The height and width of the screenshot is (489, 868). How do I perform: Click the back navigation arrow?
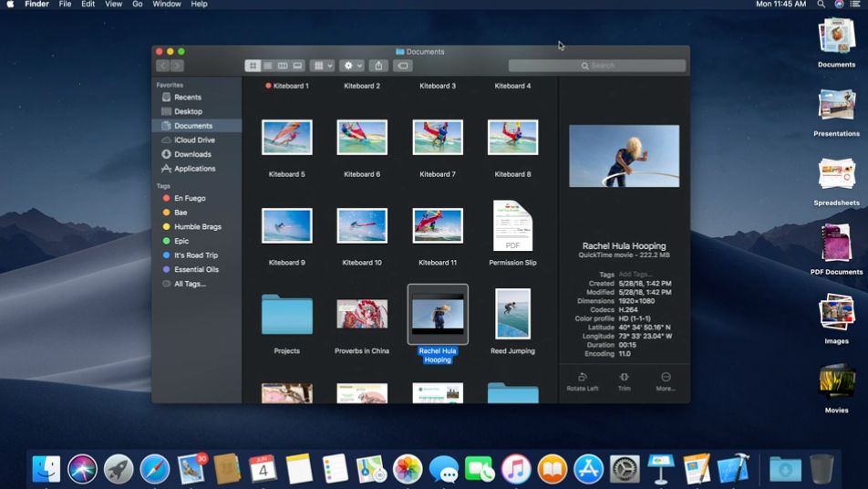pyautogui.click(x=163, y=66)
